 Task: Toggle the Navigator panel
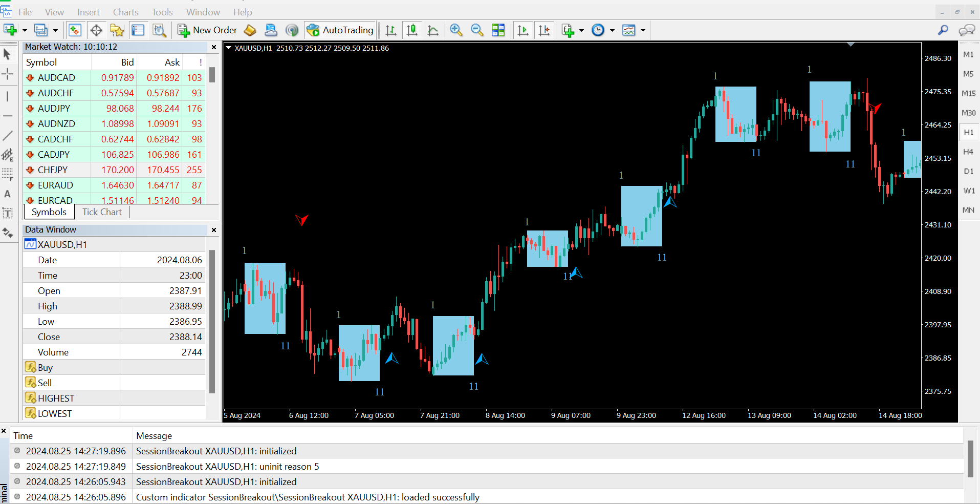[117, 30]
